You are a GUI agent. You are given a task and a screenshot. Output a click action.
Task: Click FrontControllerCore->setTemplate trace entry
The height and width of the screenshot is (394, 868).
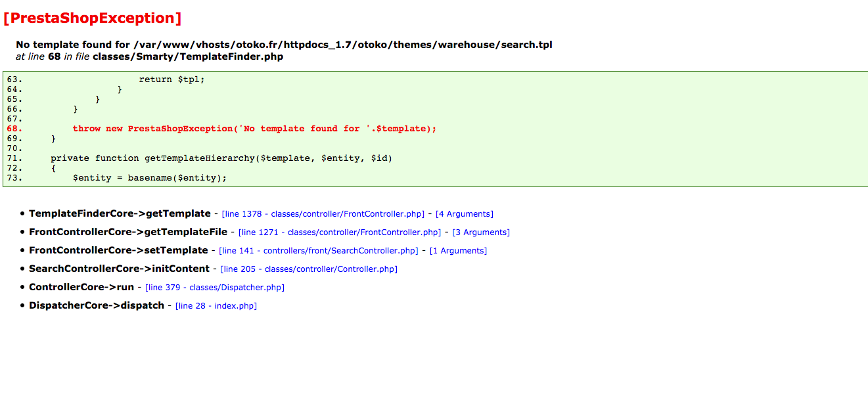(118, 250)
